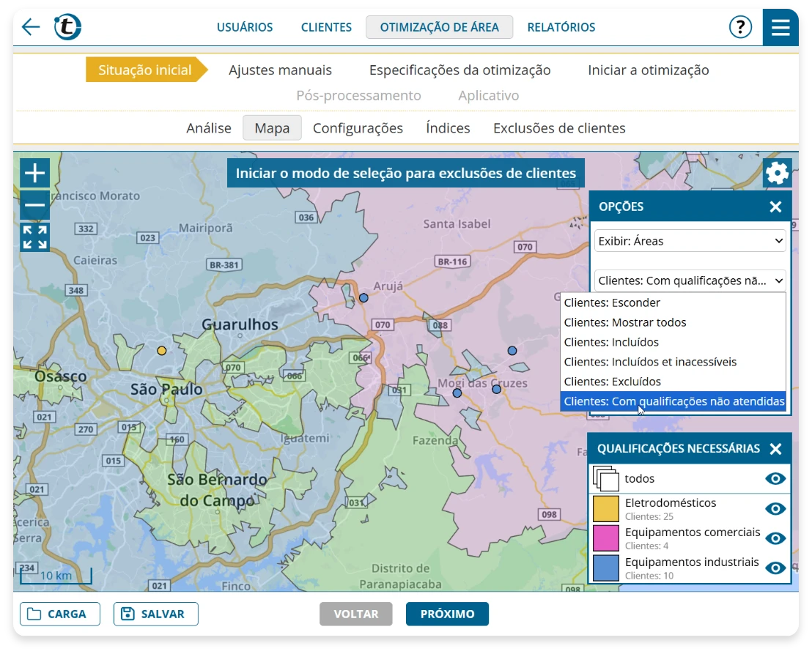Click the yellow Eletrodomésticos color swatch

[x=606, y=508]
